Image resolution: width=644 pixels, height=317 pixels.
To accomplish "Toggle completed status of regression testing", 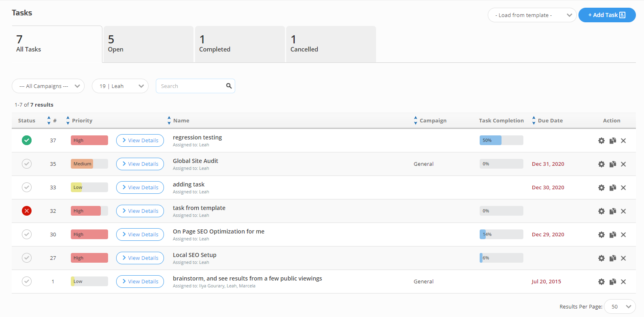I will (27, 140).
